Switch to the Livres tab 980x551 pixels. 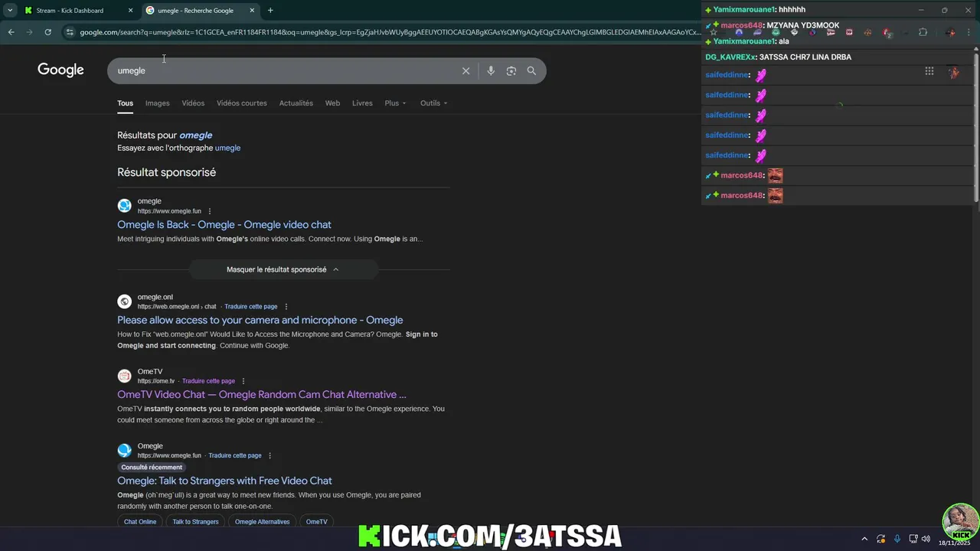point(362,103)
